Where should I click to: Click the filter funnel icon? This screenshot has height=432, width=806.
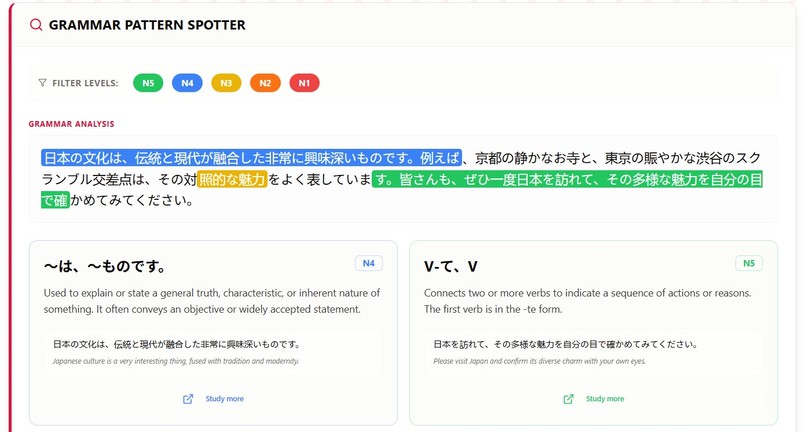pos(43,83)
